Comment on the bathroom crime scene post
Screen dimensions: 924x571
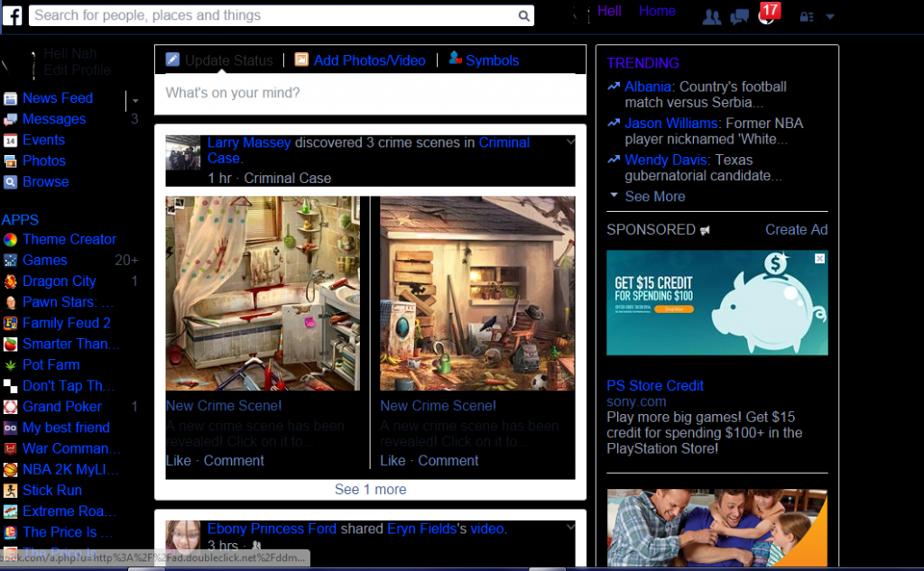tap(234, 461)
